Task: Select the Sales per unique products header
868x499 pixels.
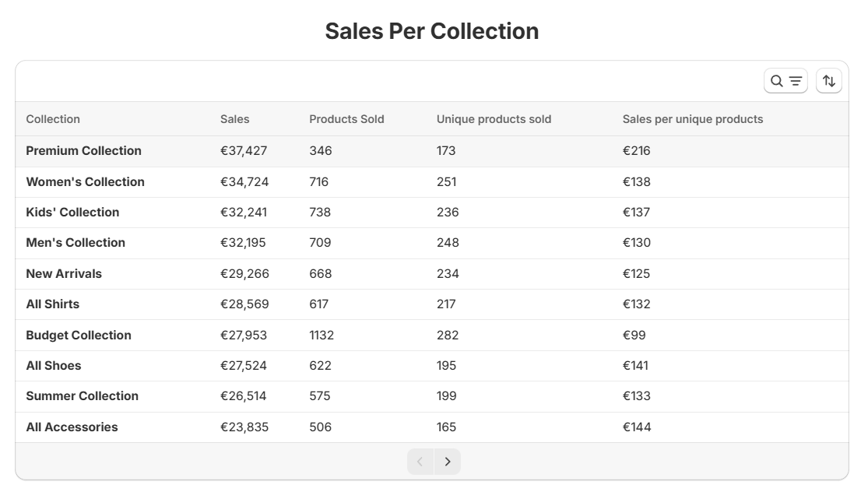Action: tap(692, 119)
